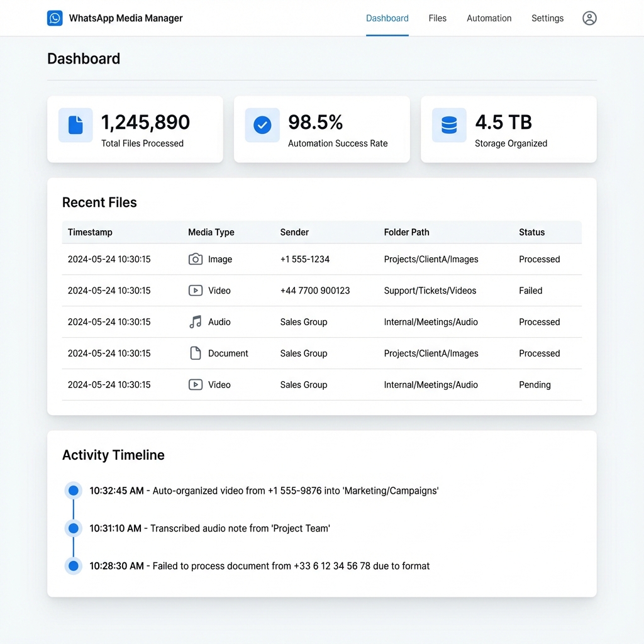Click the checkmark icon on Success Rate card

(x=262, y=125)
